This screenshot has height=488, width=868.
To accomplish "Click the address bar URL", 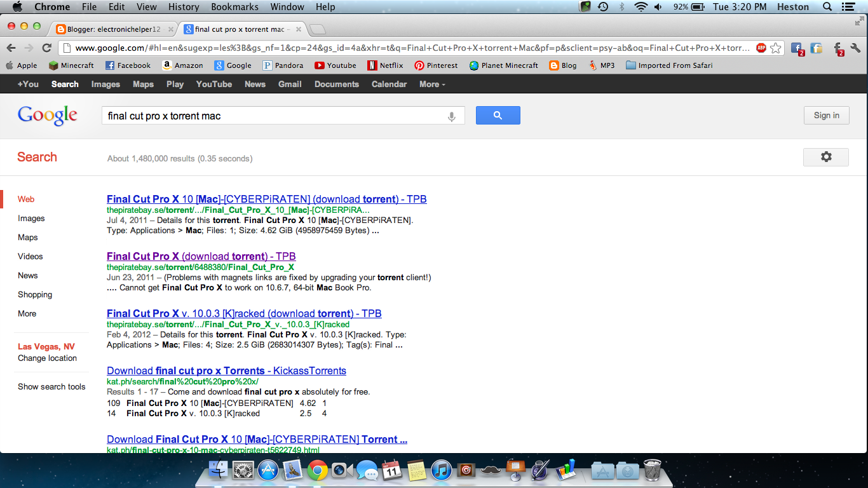I will (412, 48).
